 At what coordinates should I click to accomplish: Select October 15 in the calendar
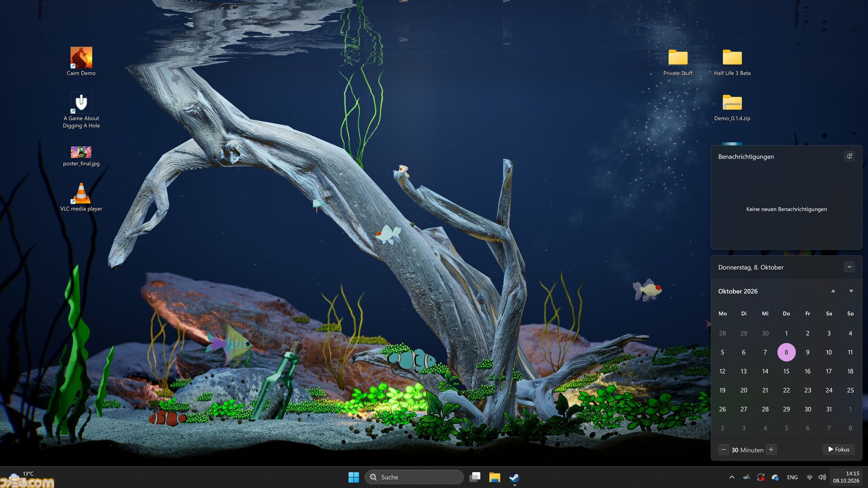(786, 371)
